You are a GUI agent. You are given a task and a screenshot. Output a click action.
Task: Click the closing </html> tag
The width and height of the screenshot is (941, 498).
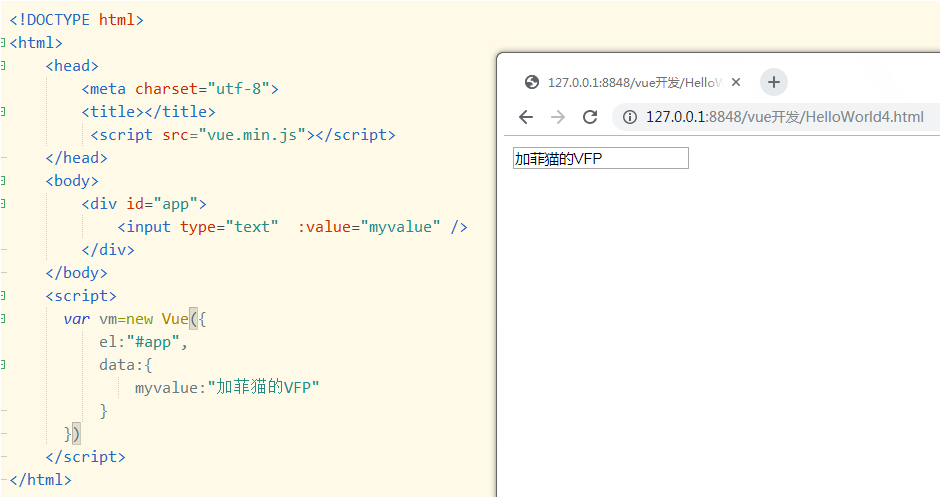coord(40,480)
